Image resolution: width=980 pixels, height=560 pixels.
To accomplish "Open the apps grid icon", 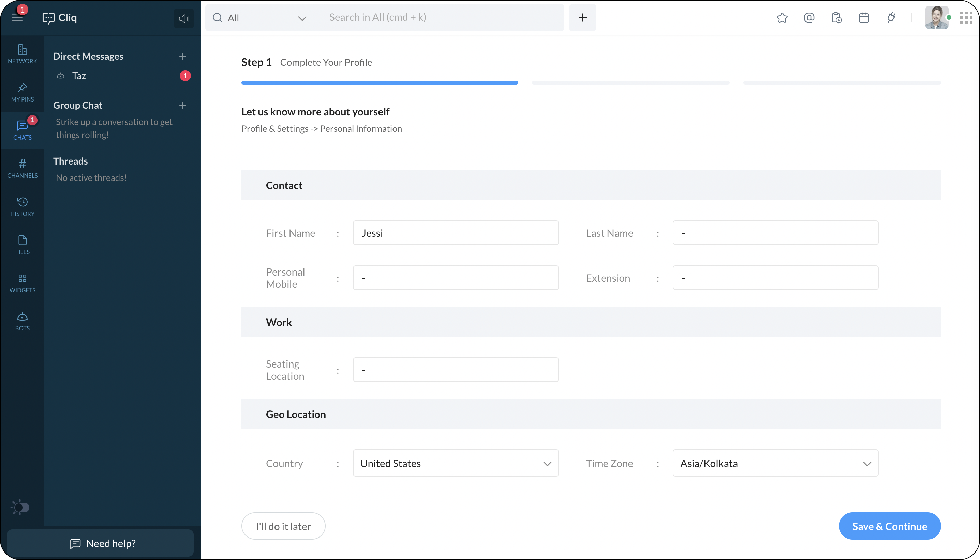I will 966,18.
